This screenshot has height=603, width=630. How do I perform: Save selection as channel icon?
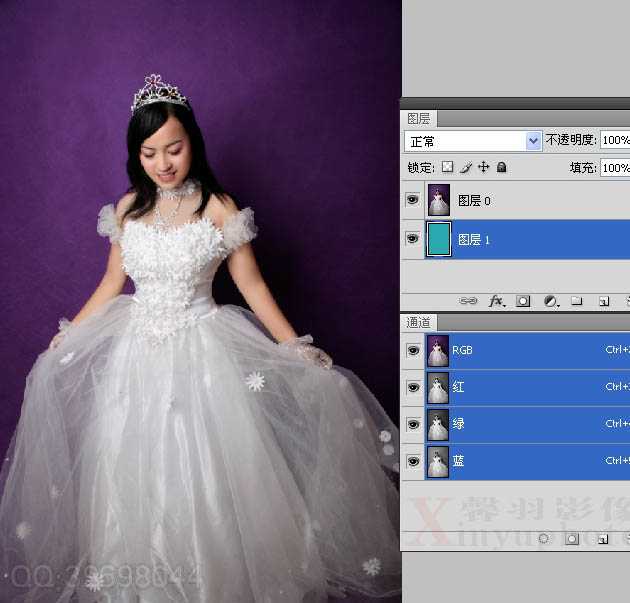pos(572,538)
